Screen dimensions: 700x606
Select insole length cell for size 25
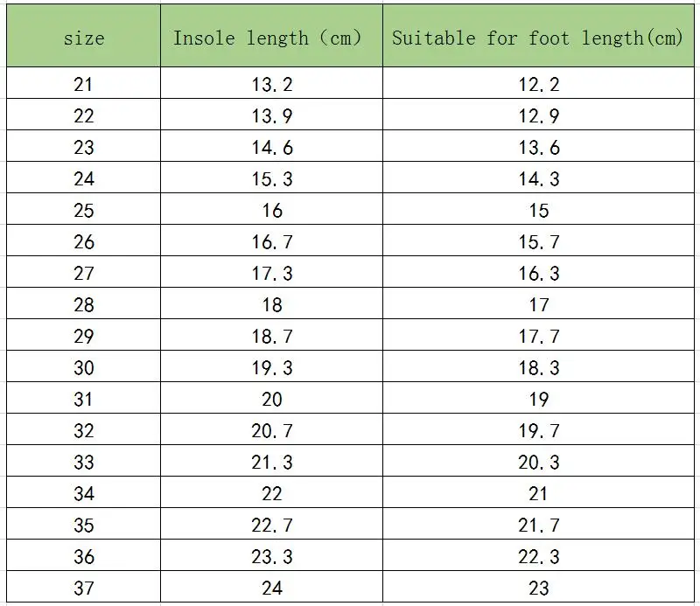272,211
